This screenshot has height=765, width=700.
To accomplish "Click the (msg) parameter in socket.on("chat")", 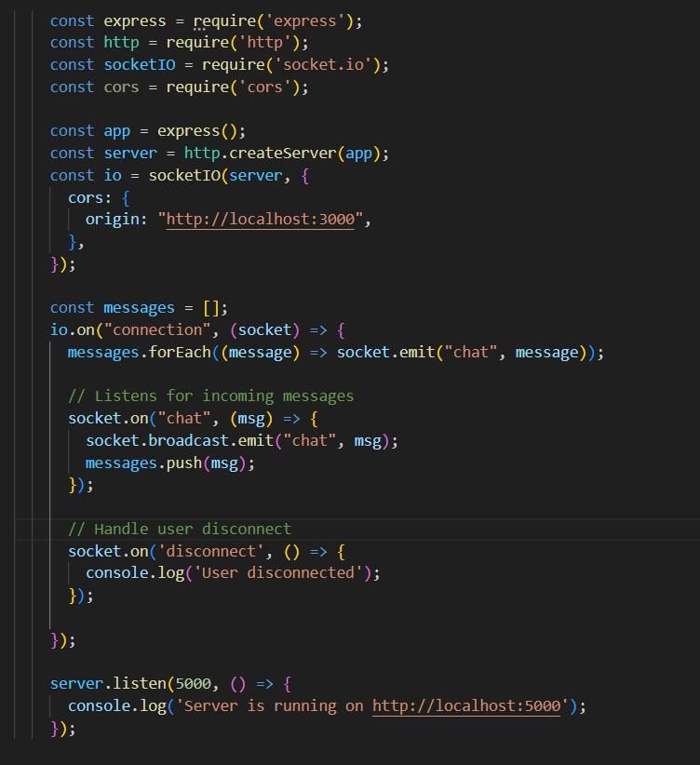I will [x=251, y=419].
